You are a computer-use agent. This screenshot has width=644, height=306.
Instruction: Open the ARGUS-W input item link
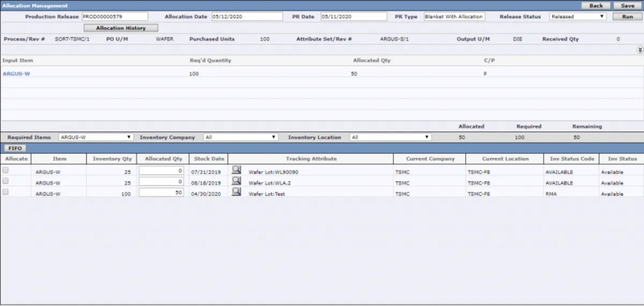click(16, 74)
